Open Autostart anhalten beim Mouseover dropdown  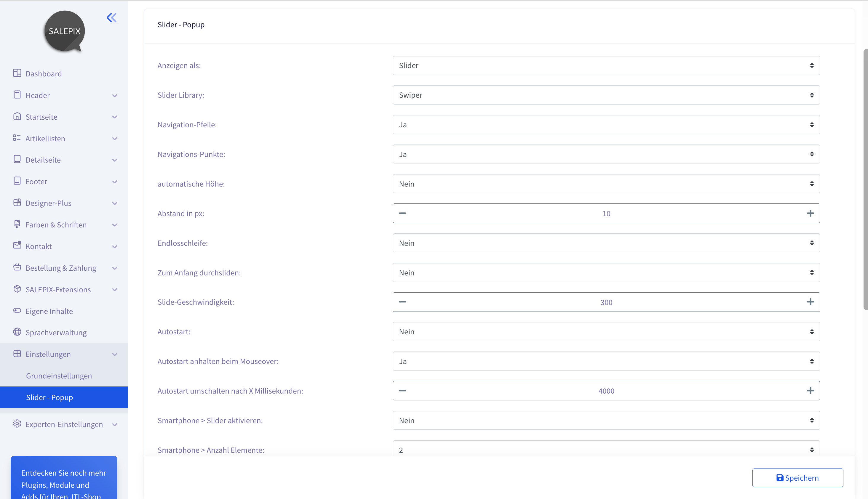[x=606, y=361]
